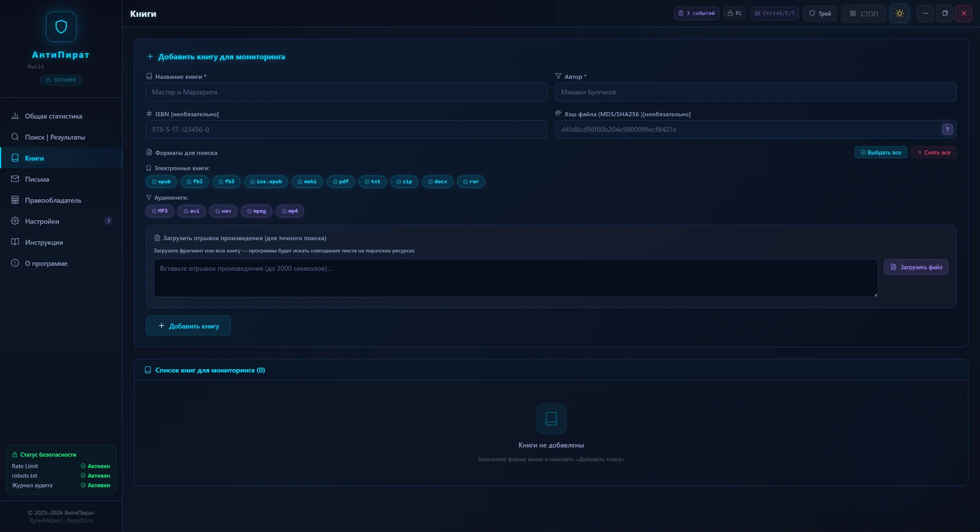Click the Форматы для поиска label
This screenshot has height=532, width=980.
pyautogui.click(x=182, y=153)
